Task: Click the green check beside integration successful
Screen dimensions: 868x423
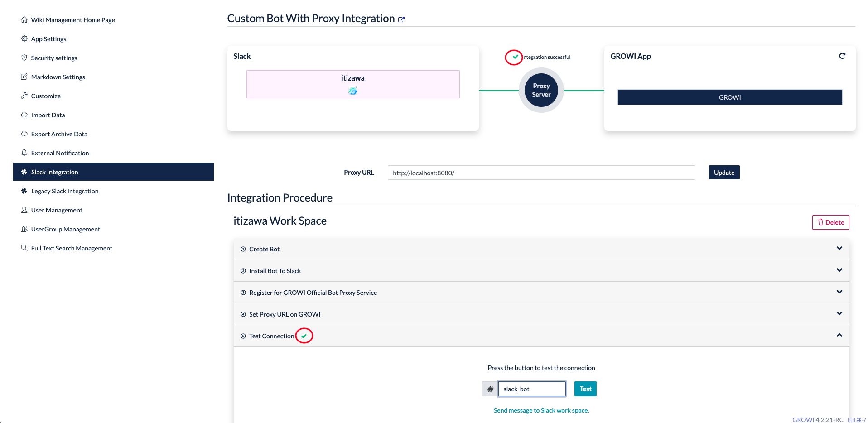Action: tap(515, 57)
